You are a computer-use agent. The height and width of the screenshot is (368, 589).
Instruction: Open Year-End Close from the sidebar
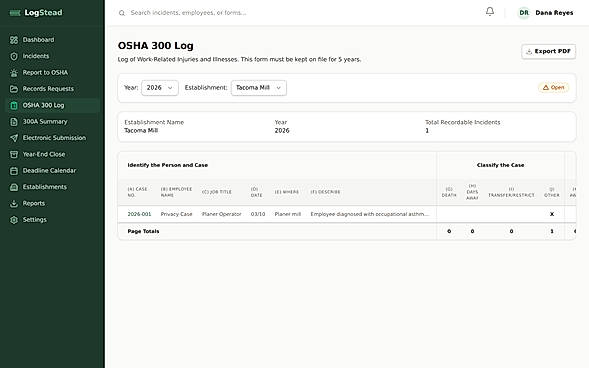click(53, 154)
